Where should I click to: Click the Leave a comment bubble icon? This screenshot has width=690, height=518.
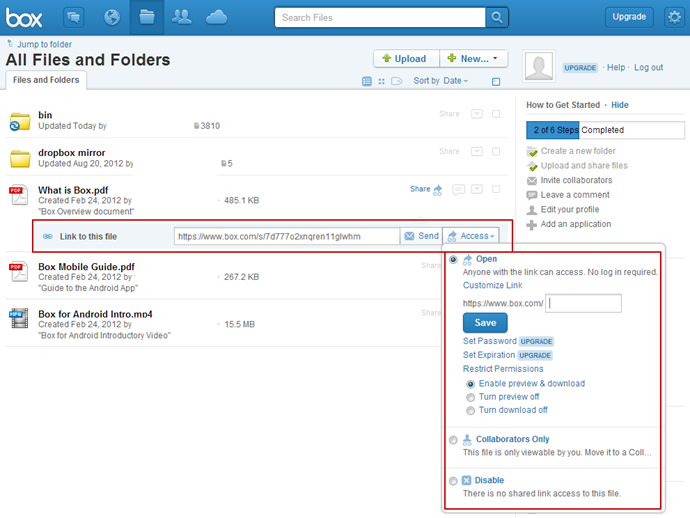pyautogui.click(x=532, y=195)
